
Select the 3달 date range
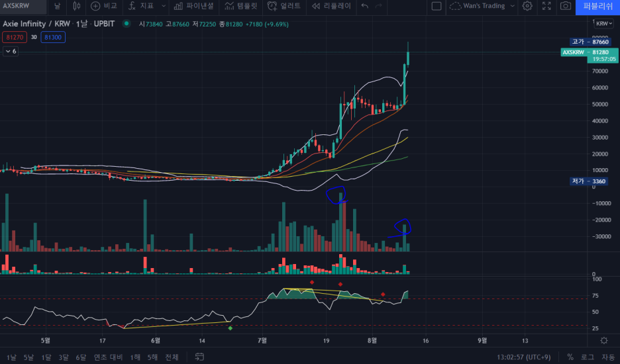coord(64,357)
